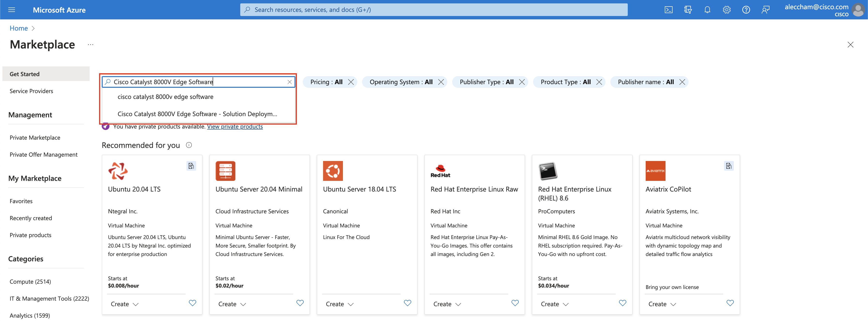Follow View private products link
Viewport: 868px width, 321px height.
235,127
